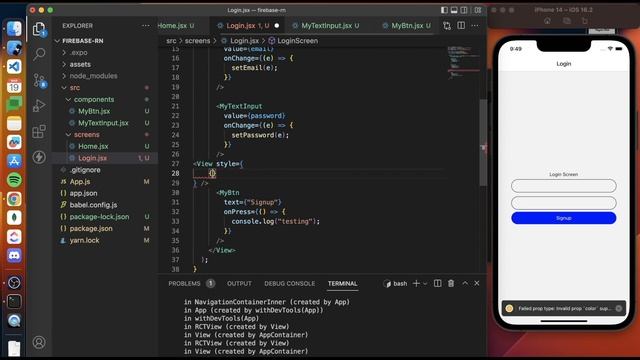Screen dimensions: 640x360
Task: Toggle secondary sidebar layout icon
Action: (x=464, y=10)
